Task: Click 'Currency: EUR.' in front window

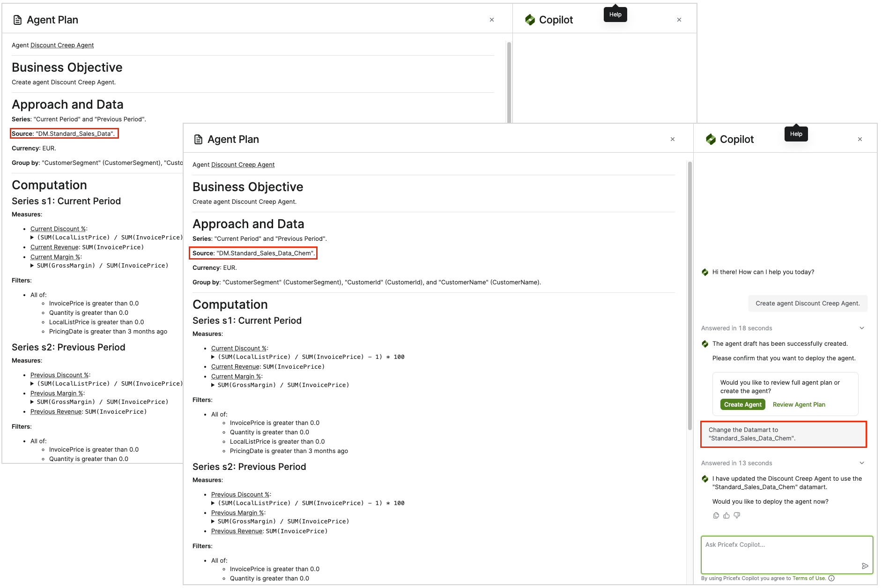Action: [215, 268]
